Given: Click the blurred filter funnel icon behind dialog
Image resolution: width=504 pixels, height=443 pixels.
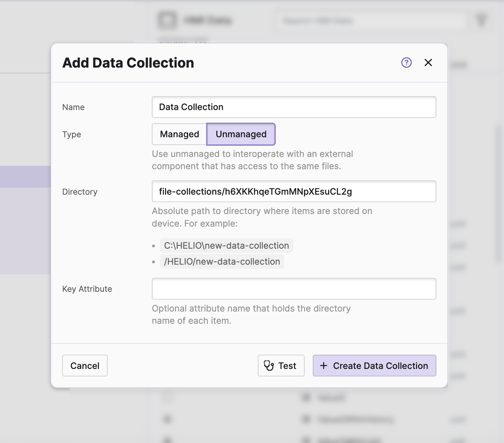Looking at the screenshot, I should 481,20.
